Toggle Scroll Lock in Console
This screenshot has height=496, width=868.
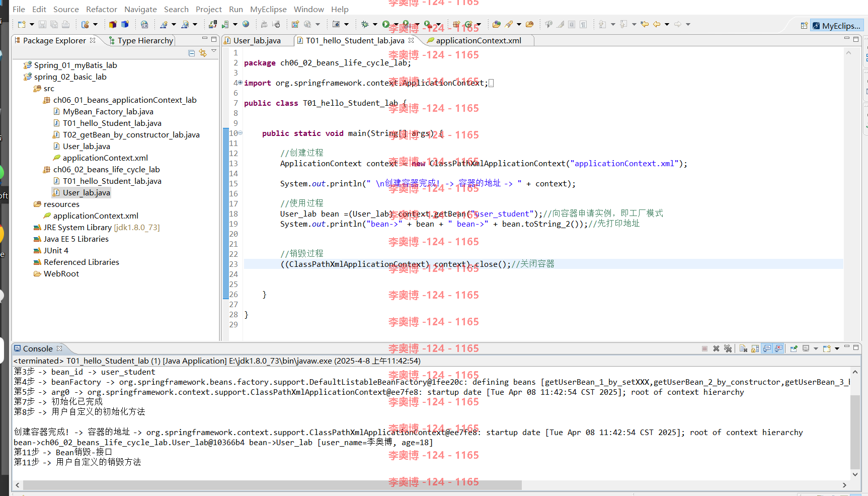(755, 348)
